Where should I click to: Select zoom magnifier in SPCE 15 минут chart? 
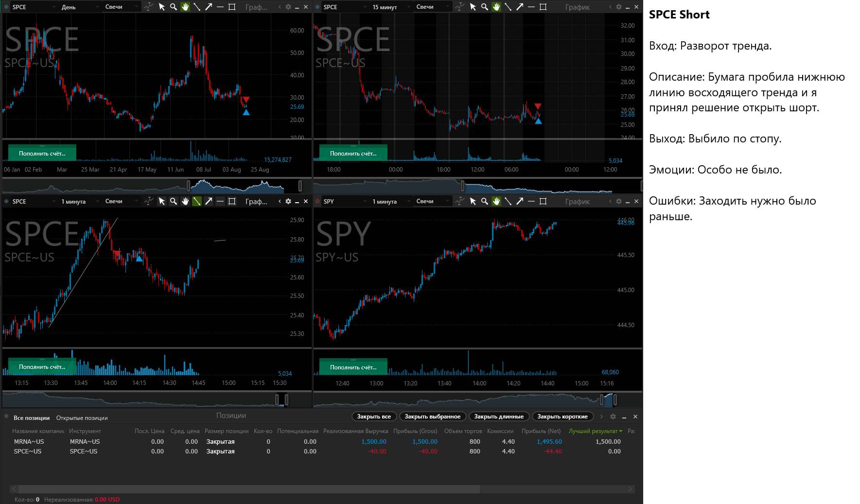tap(485, 7)
